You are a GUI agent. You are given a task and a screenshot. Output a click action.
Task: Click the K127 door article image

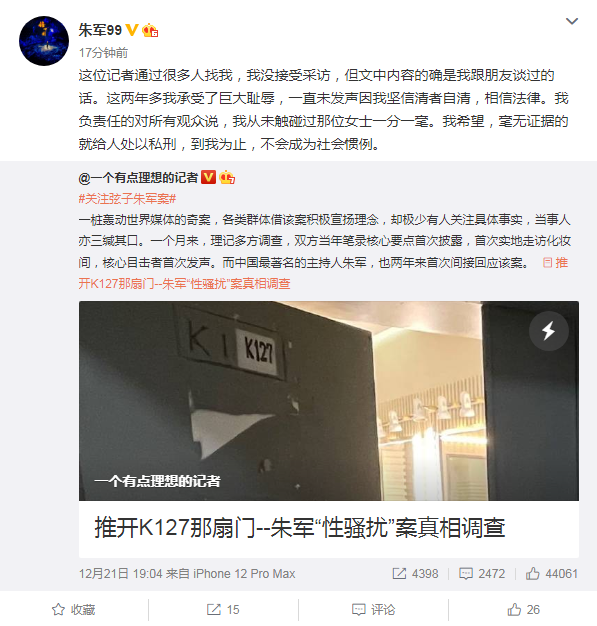coord(329,400)
